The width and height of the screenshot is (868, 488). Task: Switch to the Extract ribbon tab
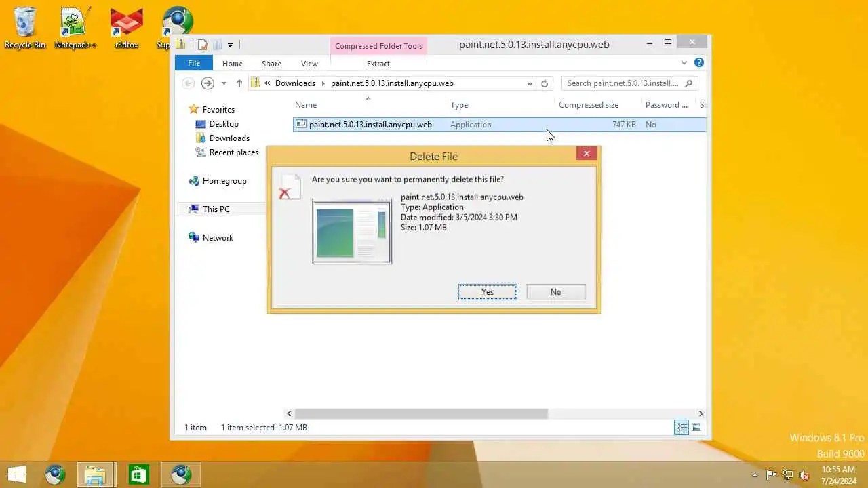click(378, 64)
